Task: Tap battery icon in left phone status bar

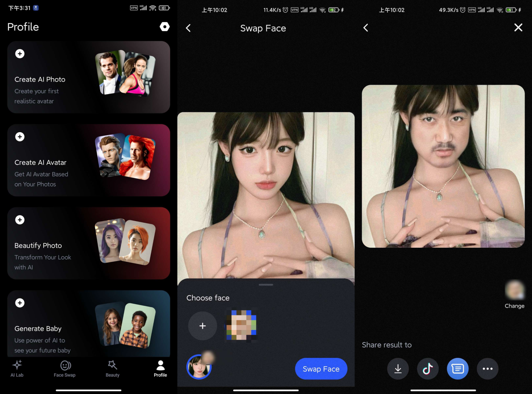Action: click(x=165, y=8)
